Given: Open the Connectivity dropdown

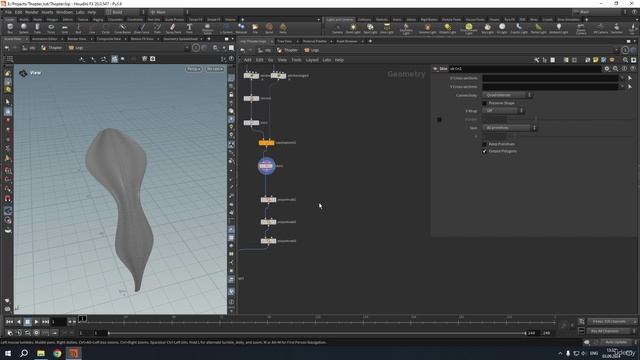Looking at the screenshot, I should click(507, 95).
